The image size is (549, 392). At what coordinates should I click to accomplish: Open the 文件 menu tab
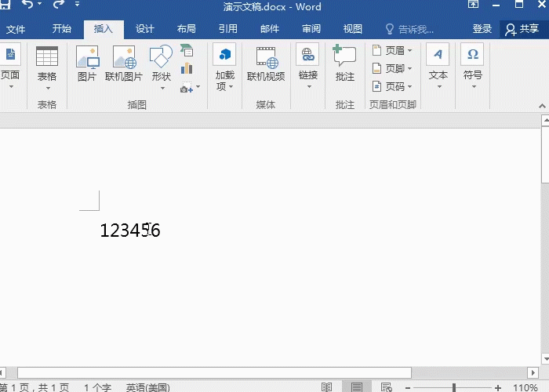click(16, 29)
